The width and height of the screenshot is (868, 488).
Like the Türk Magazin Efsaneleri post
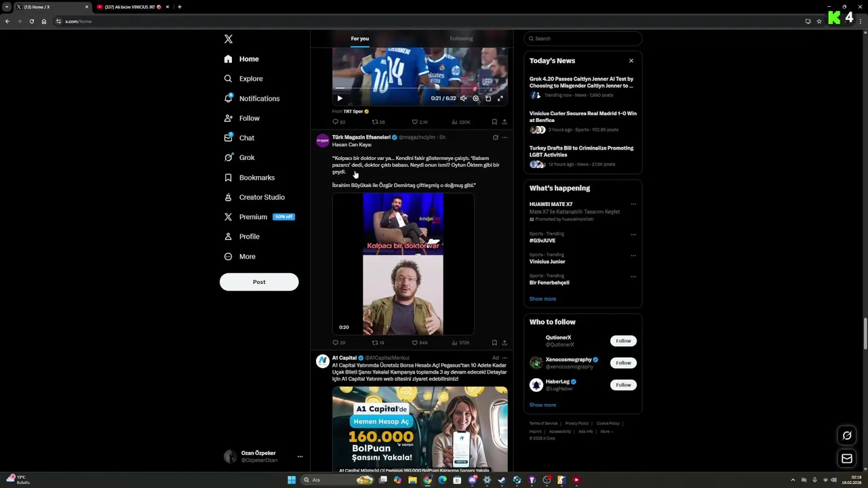click(x=420, y=343)
